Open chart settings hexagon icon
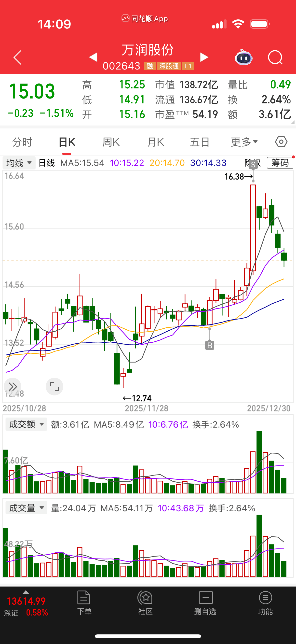The image size is (296, 644). click(281, 142)
